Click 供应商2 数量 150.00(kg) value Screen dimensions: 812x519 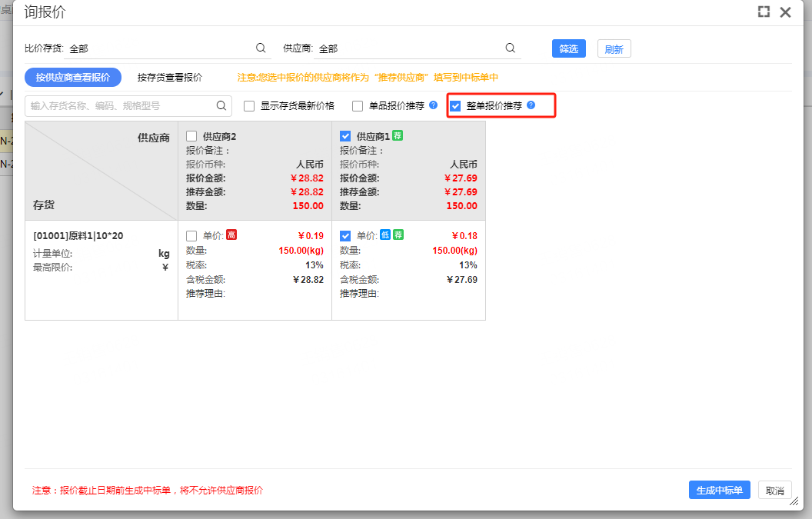point(301,251)
